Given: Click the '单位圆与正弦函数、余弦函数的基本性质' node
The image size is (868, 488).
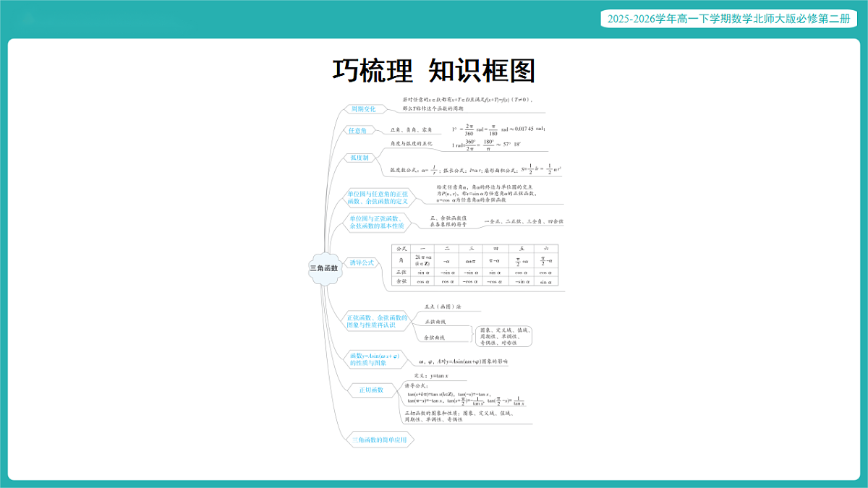Looking at the screenshot, I should [376, 222].
